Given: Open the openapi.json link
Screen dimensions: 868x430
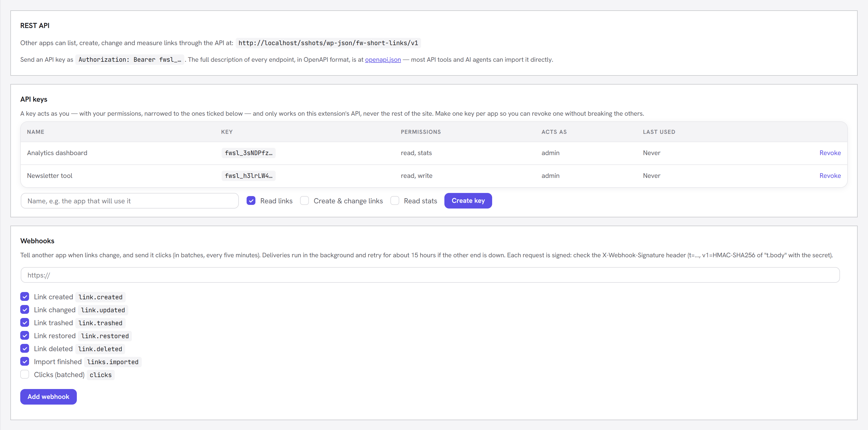Looking at the screenshot, I should tap(383, 60).
